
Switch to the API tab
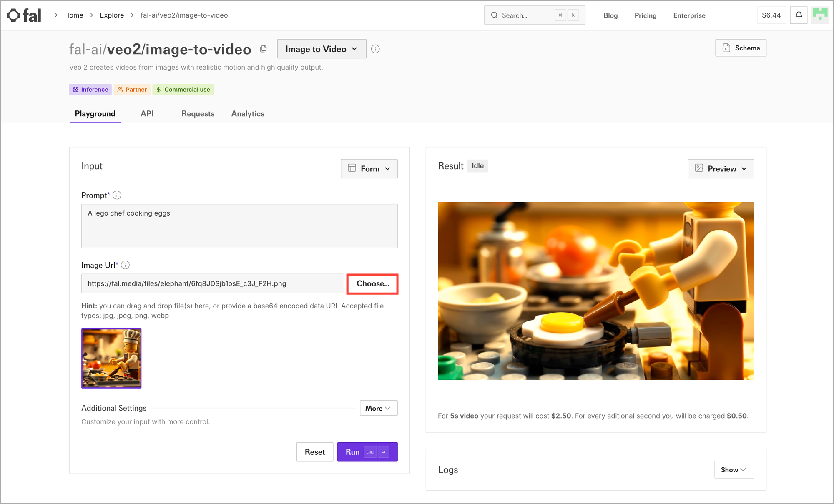(147, 114)
